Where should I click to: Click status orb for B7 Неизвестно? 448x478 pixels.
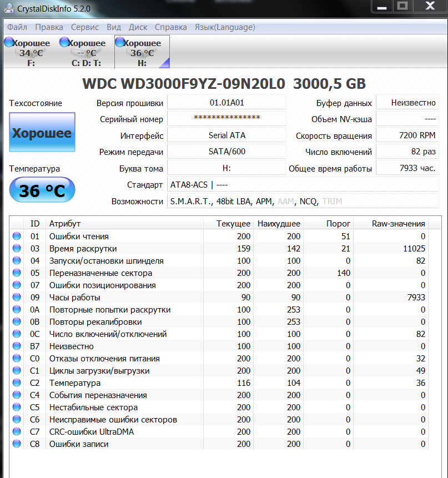click(17, 346)
